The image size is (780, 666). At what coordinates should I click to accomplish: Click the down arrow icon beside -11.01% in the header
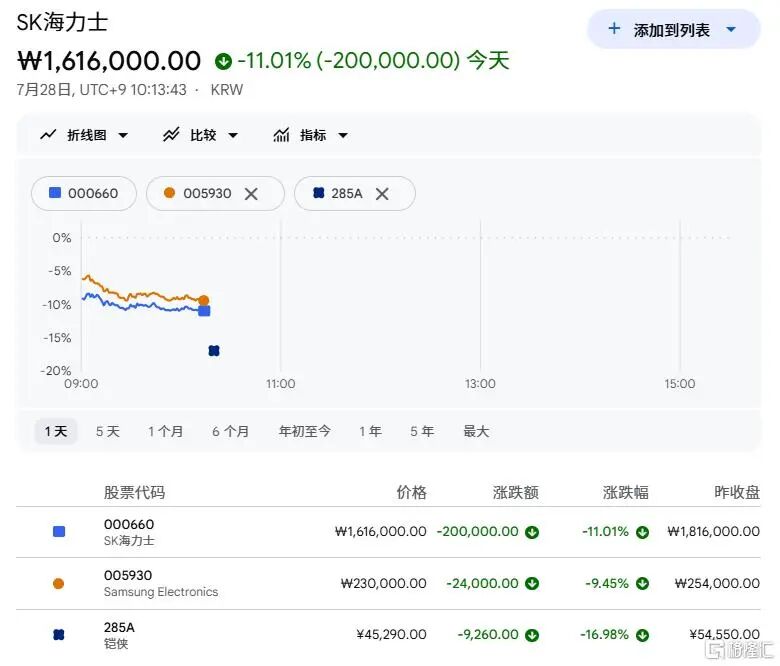click(x=223, y=61)
